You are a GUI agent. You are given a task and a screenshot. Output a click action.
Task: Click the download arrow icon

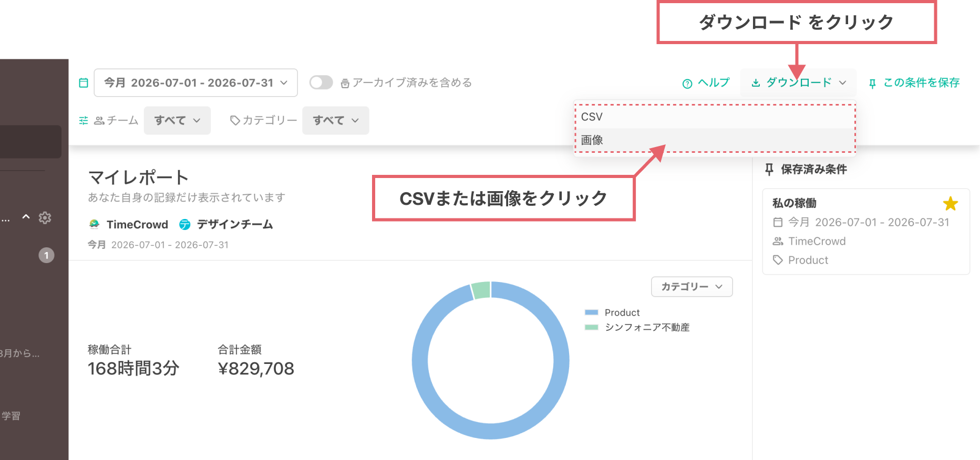(x=756, y=83)
